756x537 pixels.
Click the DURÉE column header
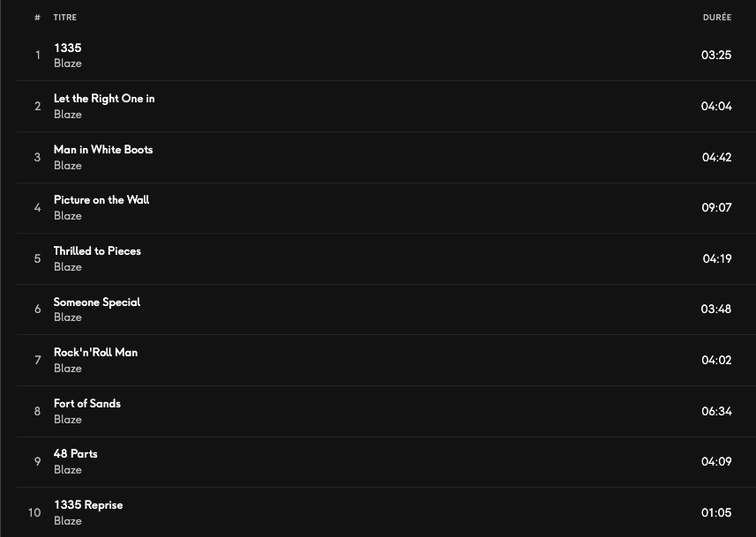click(x=716, y=18)
